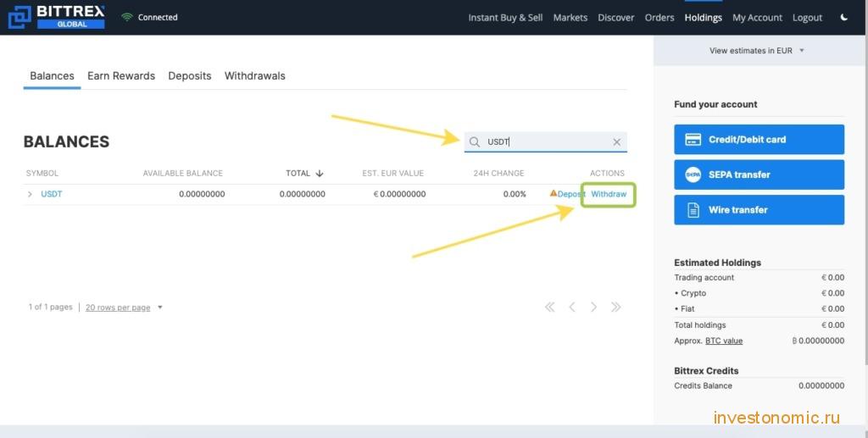Click the BTC value link

724,341
